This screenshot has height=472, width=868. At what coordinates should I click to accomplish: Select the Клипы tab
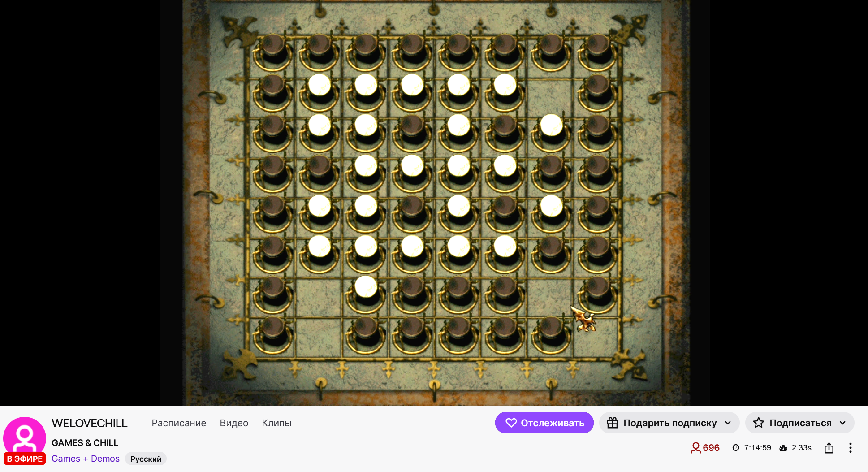coord(276,423)
